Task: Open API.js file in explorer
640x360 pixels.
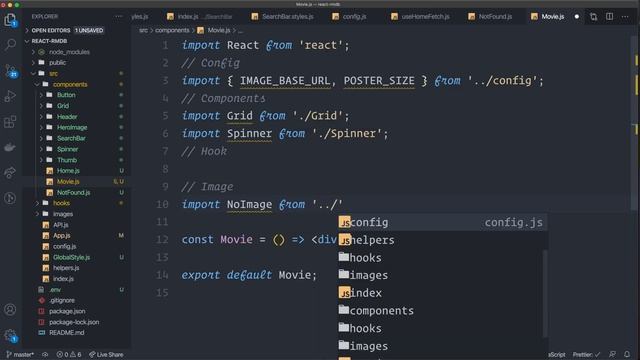Action: point(60,225)
